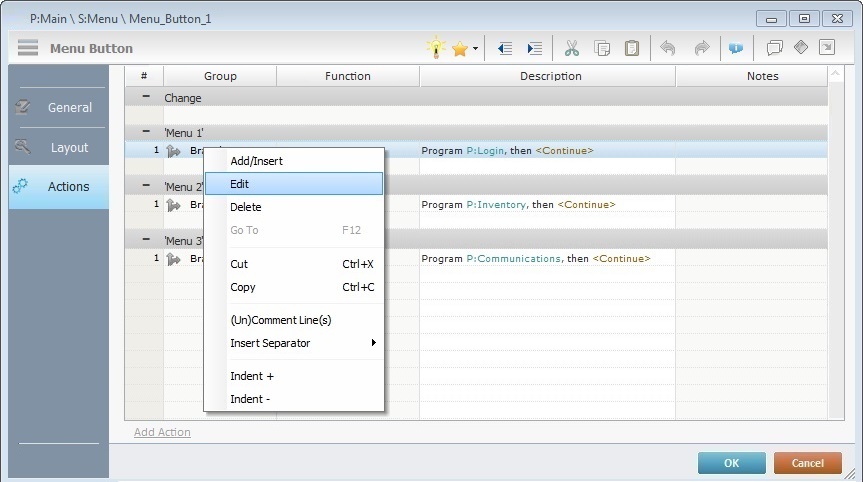The width and height of the screenshot is (863, 482).
Task: Open the Layout tab in sidebar
Action: (x=69, y=147)
